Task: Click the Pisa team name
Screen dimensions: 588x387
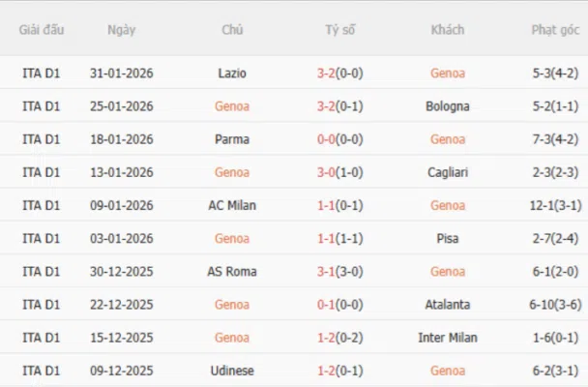Action: 448,238
